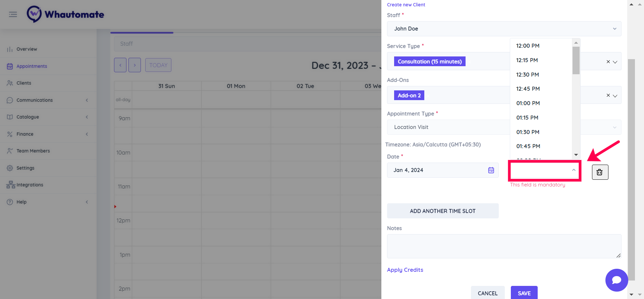The image size is (644, 299).
Task: Clear the Add-Ons selection
Action: pos(608,95)
